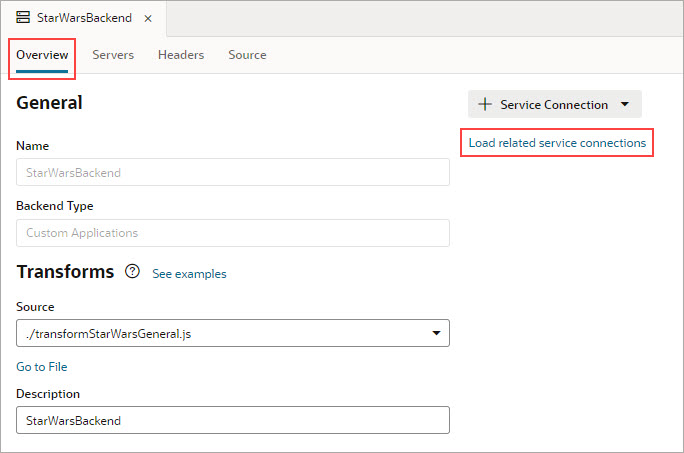Click the StarWarsBackend backend icon in tab

[x=23, y=17]
